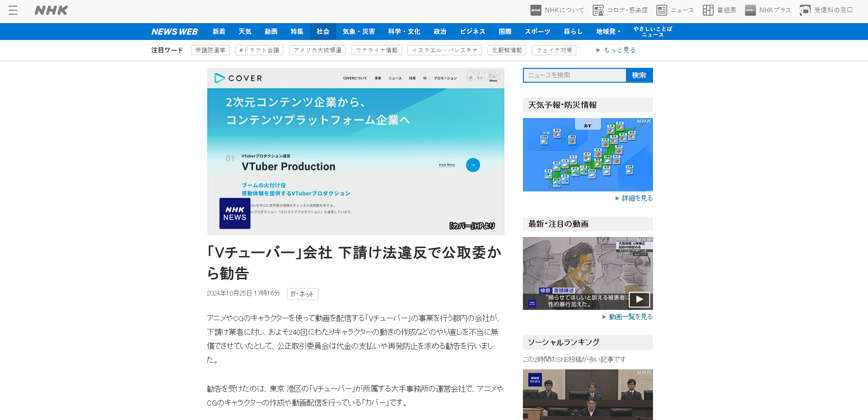Screen dimensions: 868x420
Task: Click the イスラエル・パレスチナ keyword tag
Action: [444, 50]
